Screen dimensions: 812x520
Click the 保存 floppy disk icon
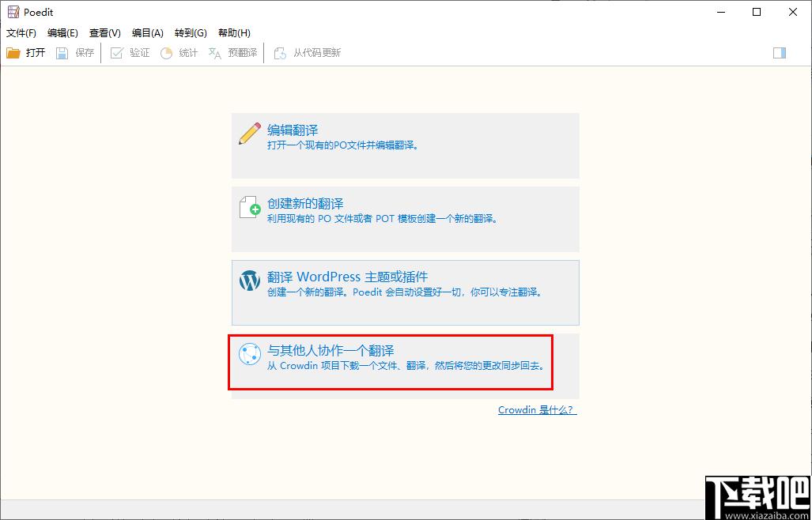point(62,53)
